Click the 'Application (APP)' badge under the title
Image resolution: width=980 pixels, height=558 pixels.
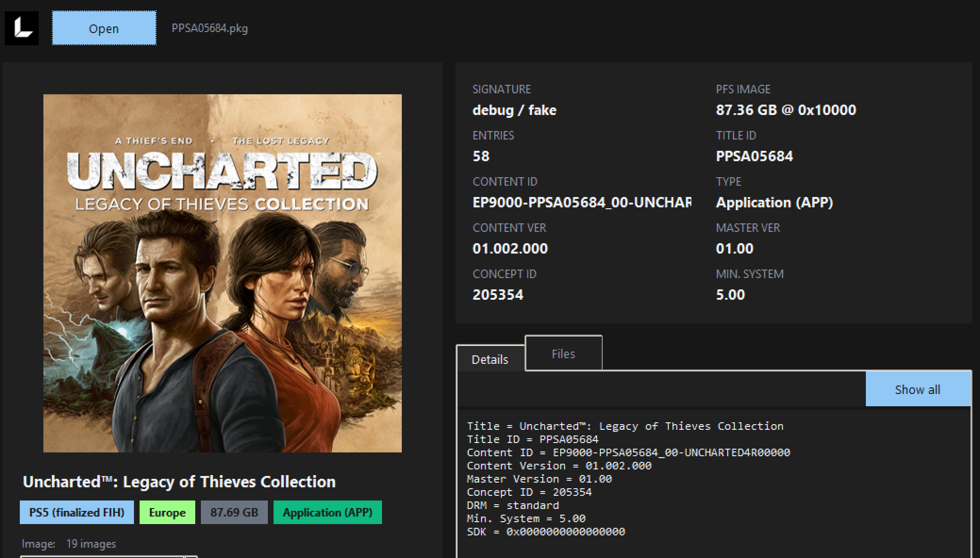pyautogui.click(x=328, y=512)
